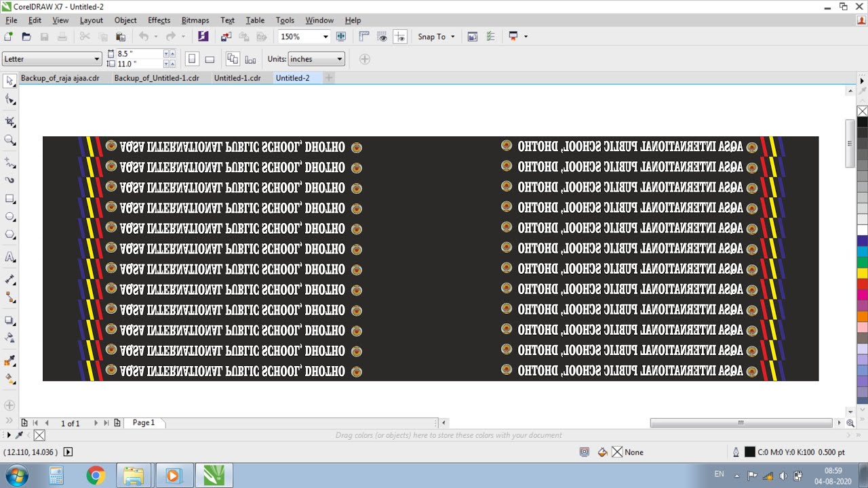
Task: Set page orientation to landscape
Action: coord(210,59)
